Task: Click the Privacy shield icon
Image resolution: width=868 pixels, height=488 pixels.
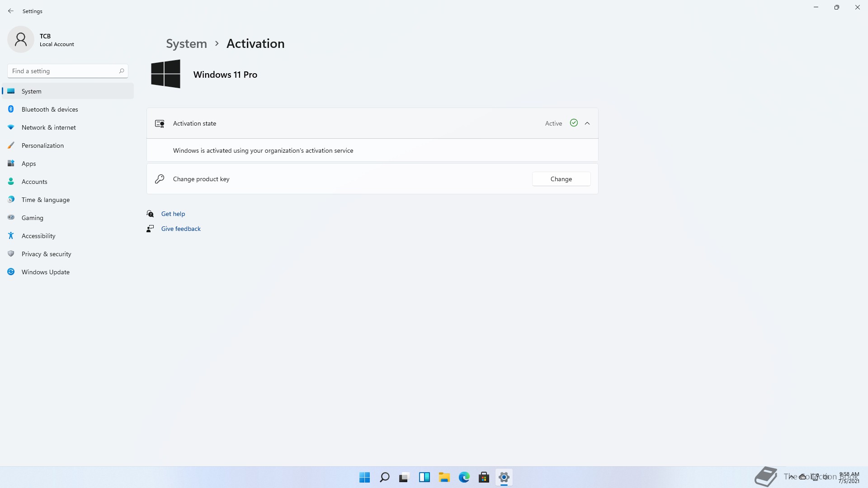Action: (x=11, y=253)
